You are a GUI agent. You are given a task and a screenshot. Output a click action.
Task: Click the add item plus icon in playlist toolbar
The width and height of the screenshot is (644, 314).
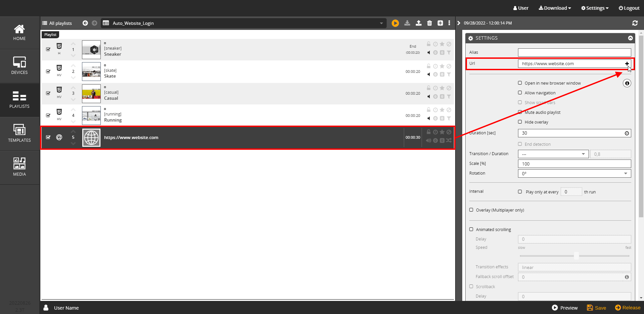click(440, 23)
